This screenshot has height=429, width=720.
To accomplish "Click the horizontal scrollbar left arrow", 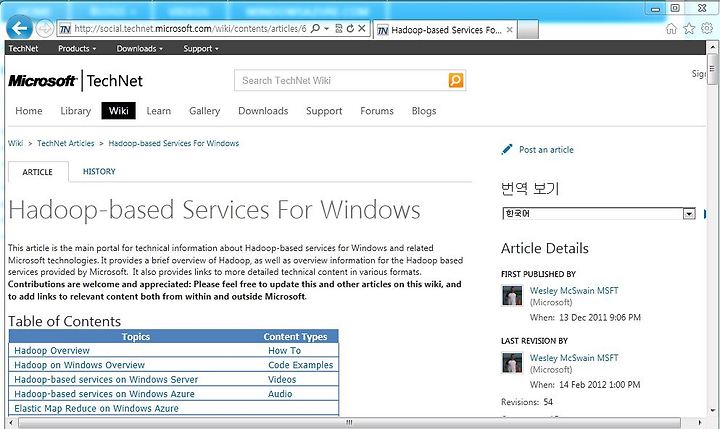I will [x=11, y=422].
